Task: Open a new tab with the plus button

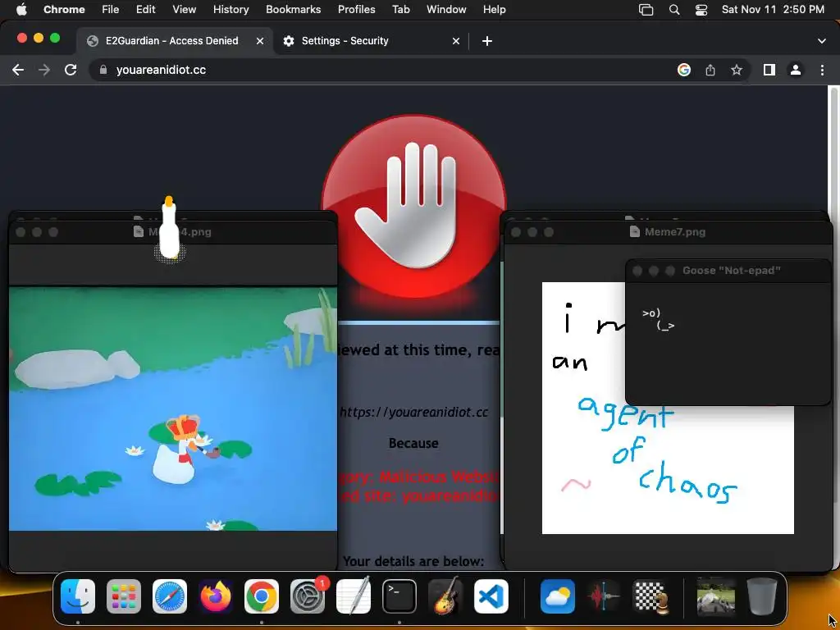Action: point(487,41)
